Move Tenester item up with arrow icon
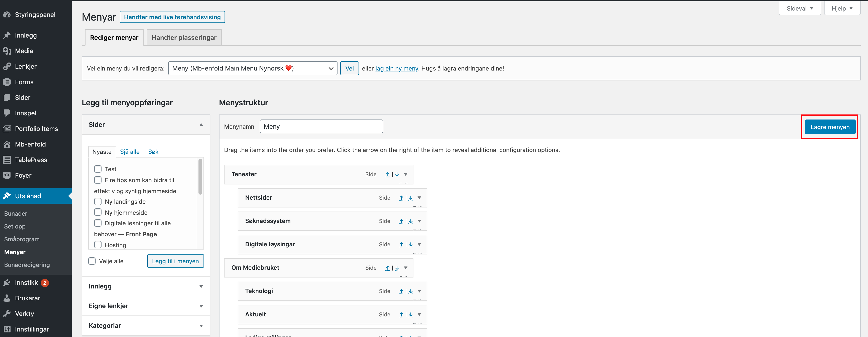Image resolution: width=868 pixels, height=337 pixels. tap(388, 174)
